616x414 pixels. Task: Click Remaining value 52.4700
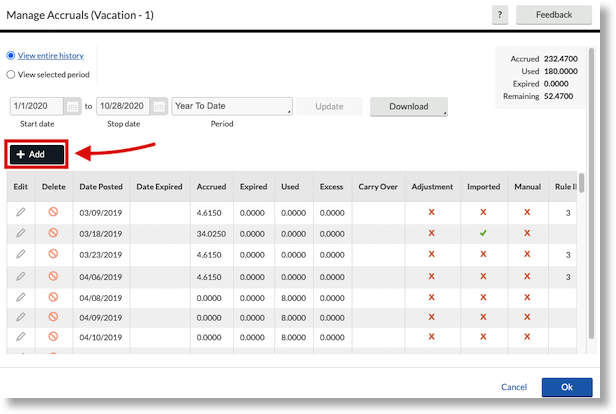[558, 96]
